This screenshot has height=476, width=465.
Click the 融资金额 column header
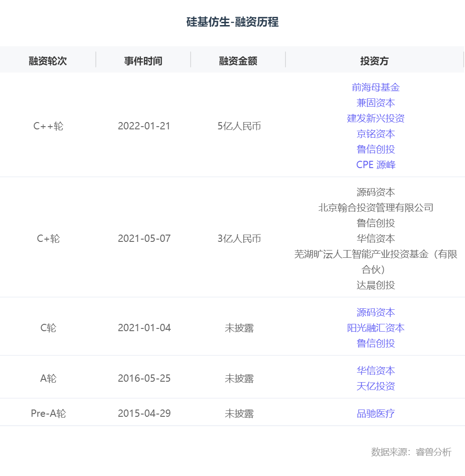238,61
